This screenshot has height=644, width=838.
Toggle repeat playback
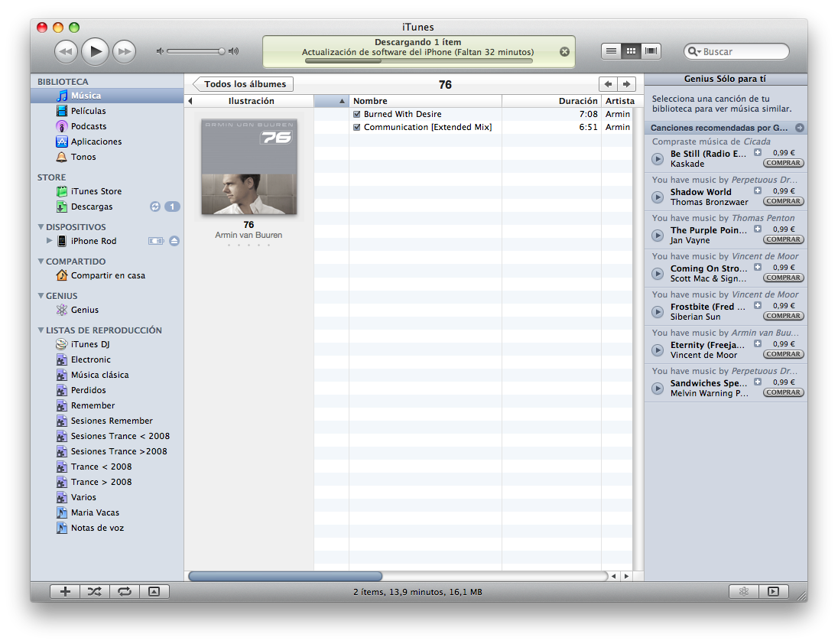point(125,592)
